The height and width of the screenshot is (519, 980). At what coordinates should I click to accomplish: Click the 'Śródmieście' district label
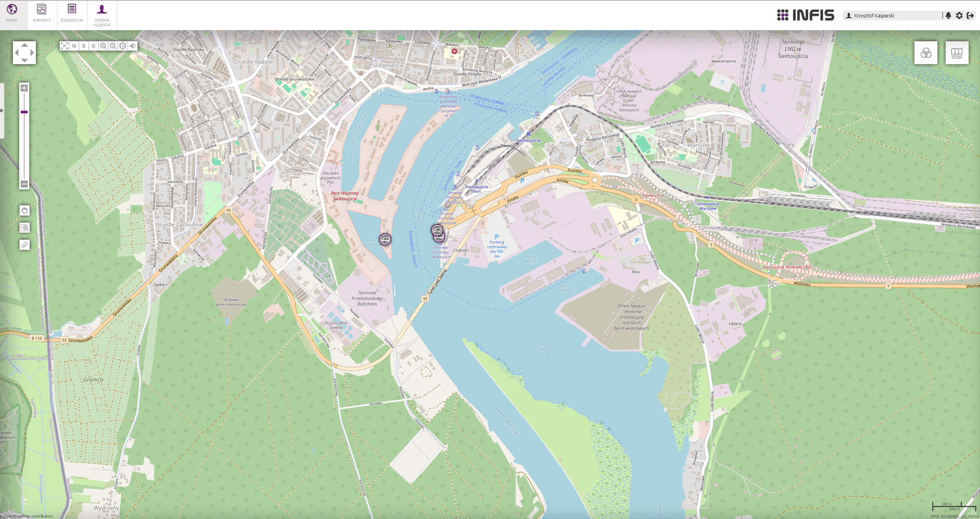point(389,66)
